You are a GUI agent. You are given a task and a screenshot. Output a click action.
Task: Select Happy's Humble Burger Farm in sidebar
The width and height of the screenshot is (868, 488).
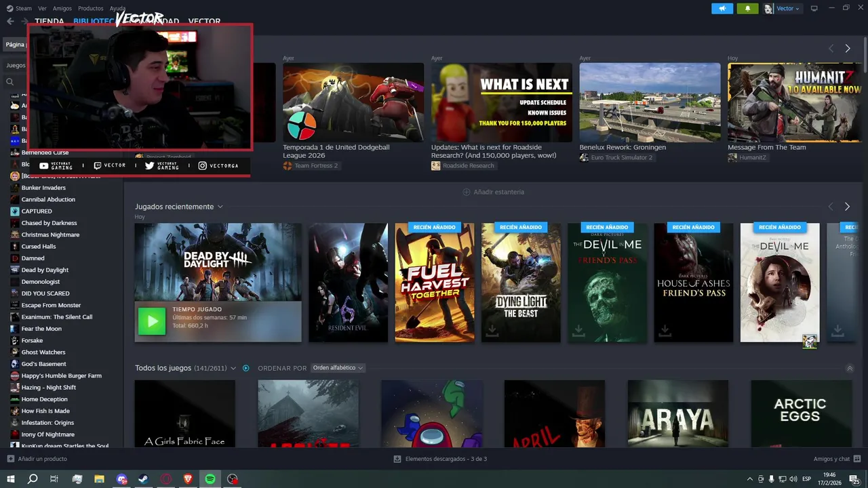coord(61,375)
